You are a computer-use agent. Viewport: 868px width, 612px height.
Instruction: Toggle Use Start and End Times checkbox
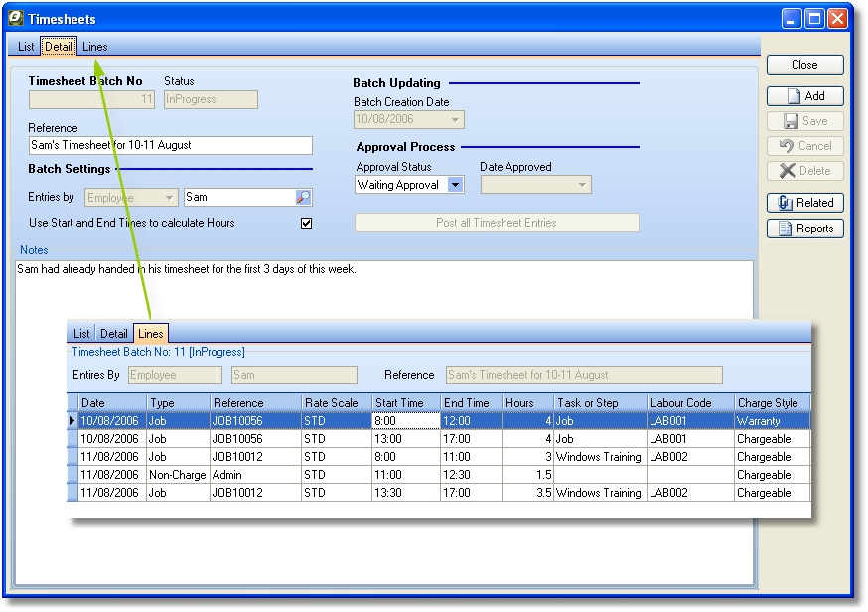pos(306,224)
